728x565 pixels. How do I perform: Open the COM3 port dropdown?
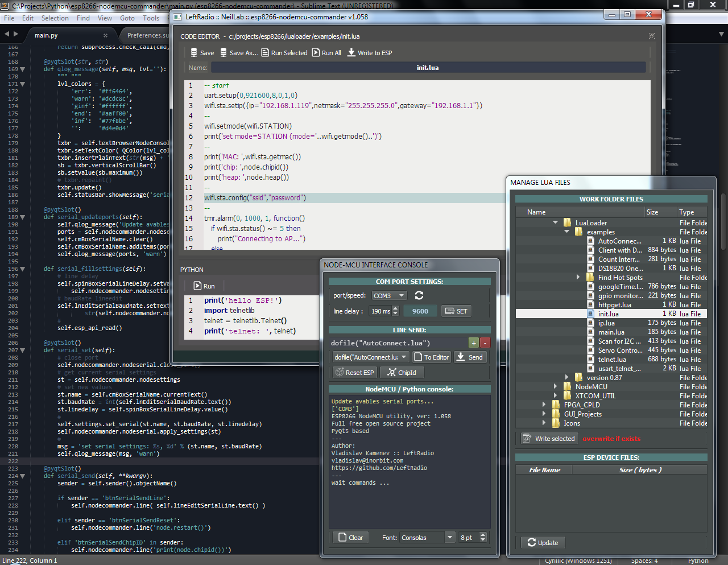(x=390, y=295)
